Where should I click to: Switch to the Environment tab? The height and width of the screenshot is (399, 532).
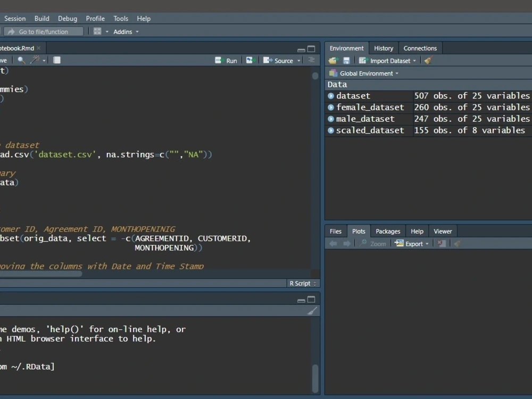[x=346, y=48]
